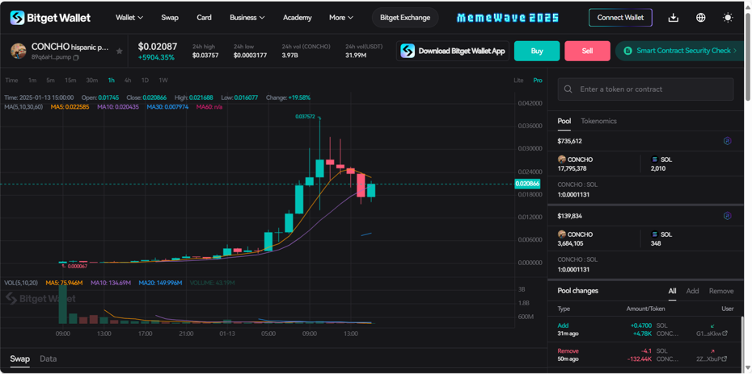Expand the Wallet dropdown menu

pos(129,18)
